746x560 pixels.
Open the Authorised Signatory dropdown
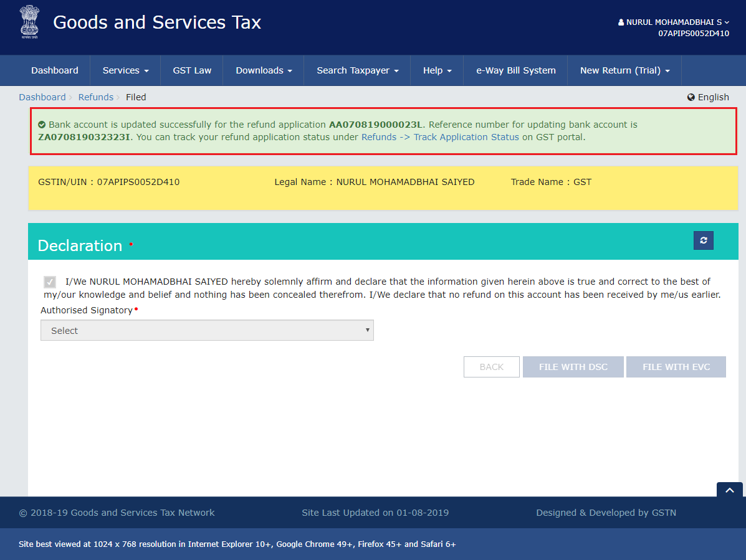point(207,330)
